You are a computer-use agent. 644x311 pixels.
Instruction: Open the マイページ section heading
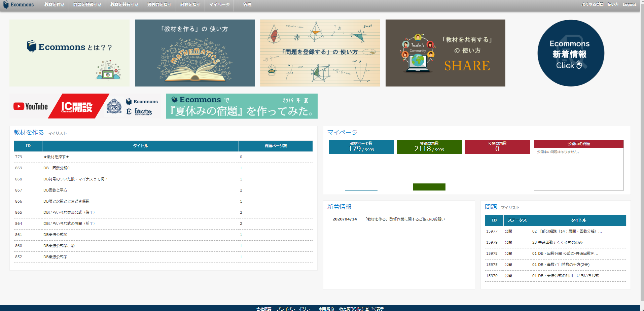point(343,133)
